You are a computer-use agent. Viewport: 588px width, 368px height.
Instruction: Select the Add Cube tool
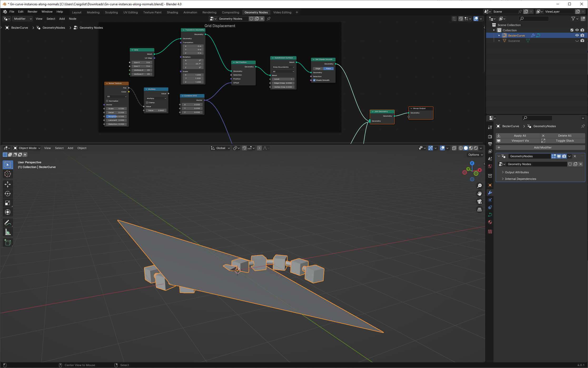click(8, 242)
